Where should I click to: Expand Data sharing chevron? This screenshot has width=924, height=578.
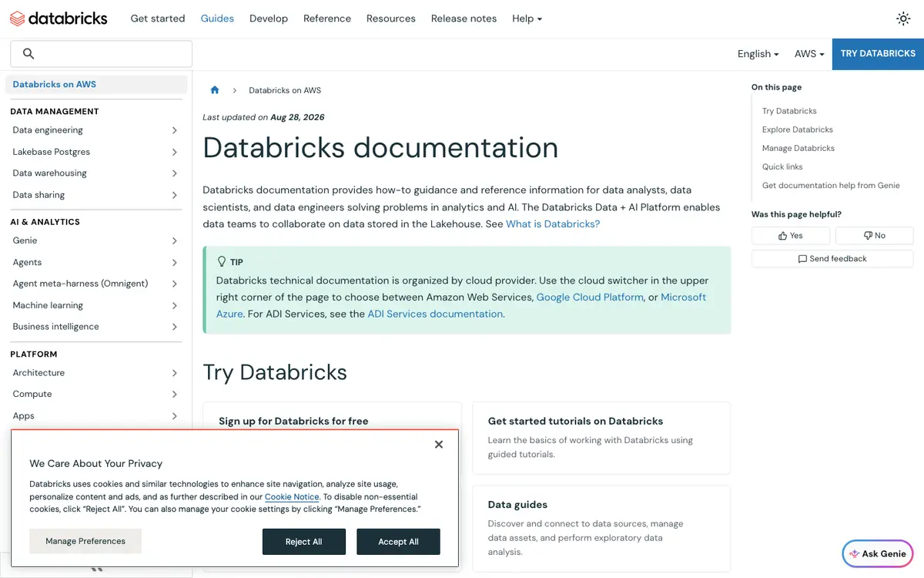point(175,195)
